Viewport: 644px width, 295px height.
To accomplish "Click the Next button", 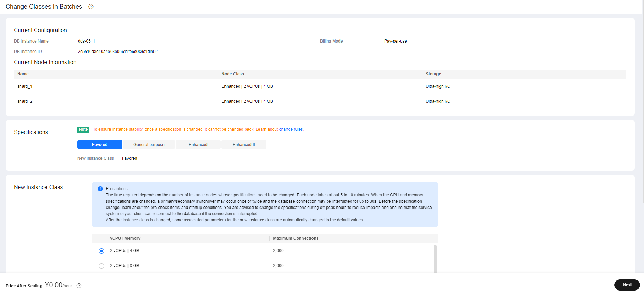I will tap(627, 285).
